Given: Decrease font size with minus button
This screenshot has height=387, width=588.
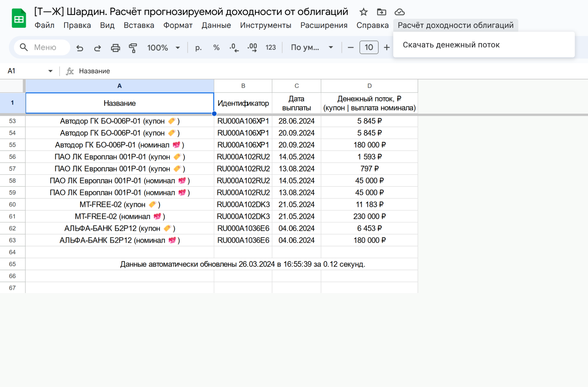Looking at the screenshot, I should (x=351, y=48).
